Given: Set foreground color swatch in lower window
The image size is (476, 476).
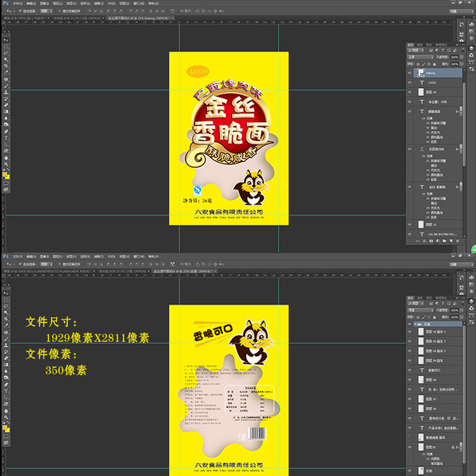Looking at the screenshot, I should [5, 428].
